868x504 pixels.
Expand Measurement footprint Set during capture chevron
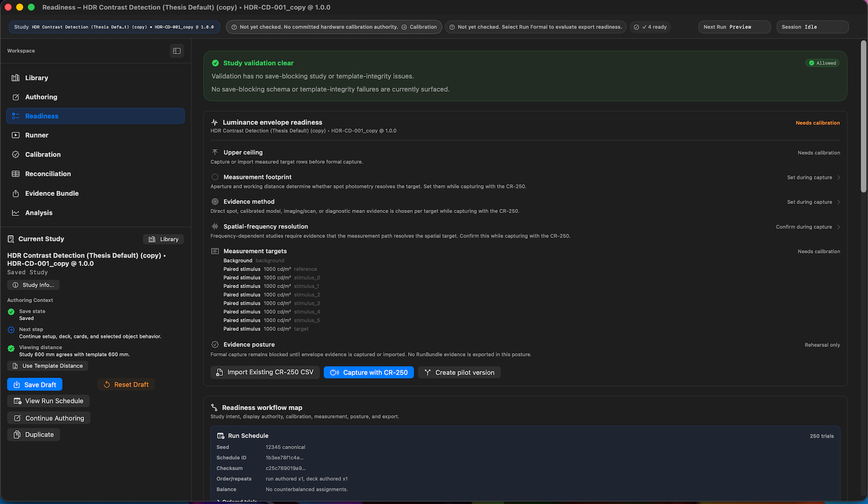839,177
